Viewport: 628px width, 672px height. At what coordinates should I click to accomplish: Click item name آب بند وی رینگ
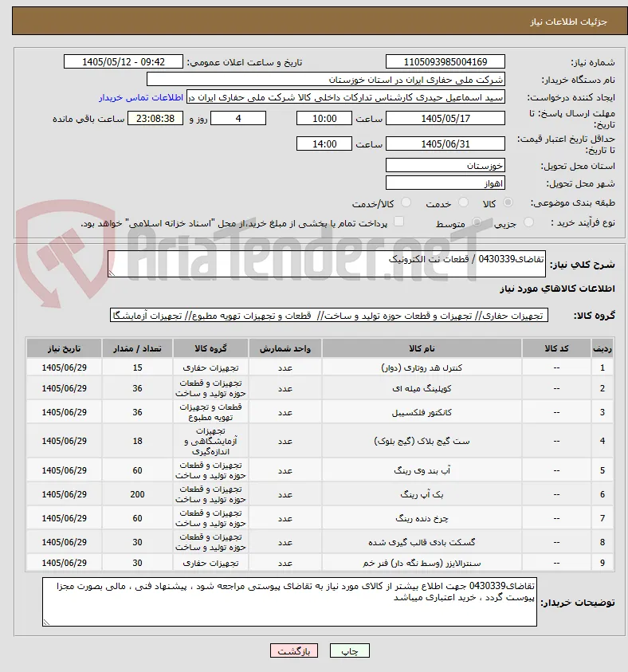click(x=422, y=470)
